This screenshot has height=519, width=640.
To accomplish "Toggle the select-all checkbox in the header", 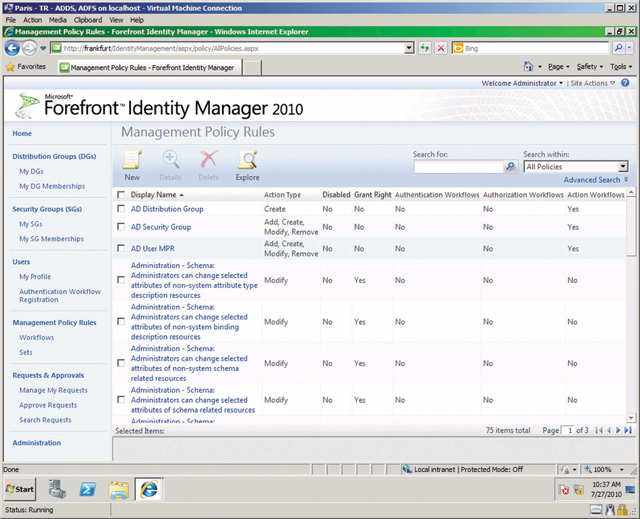I will tap(121, 195).
